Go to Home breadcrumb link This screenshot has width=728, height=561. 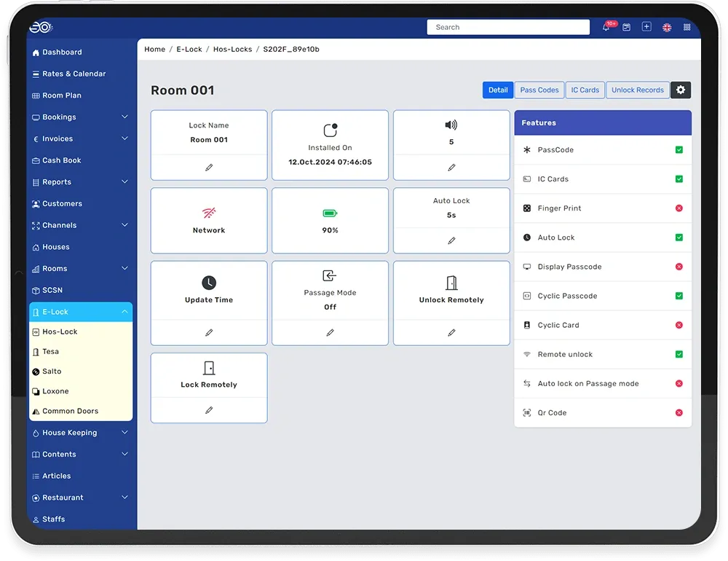154,50
